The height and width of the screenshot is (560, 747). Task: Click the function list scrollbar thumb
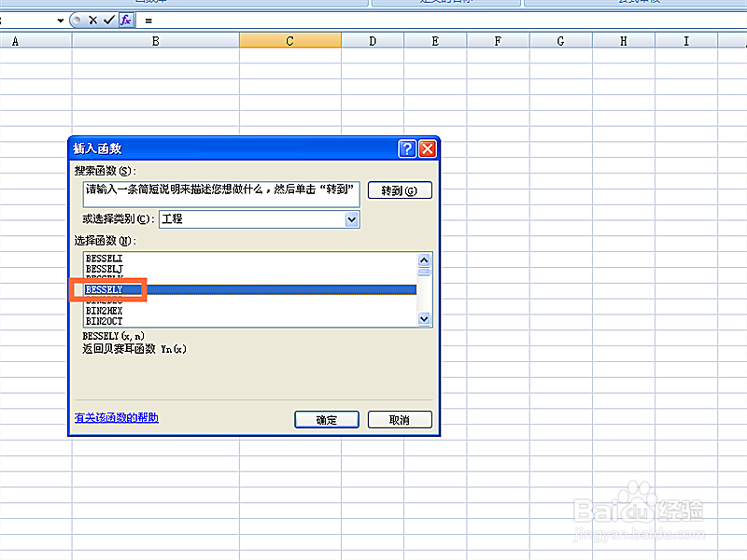point(424,272)
